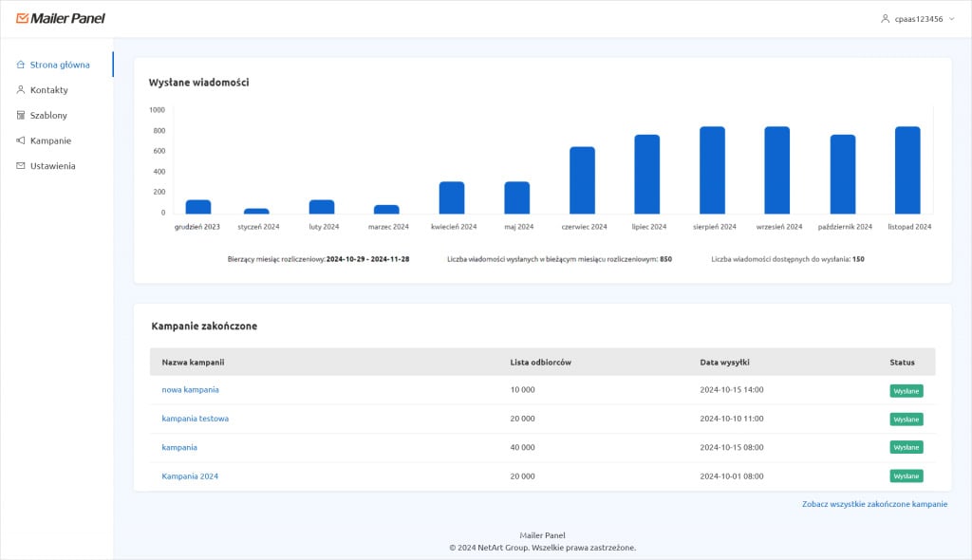Click the Mailer Panel envelope logo
972x560 pixels.
click(23, 17)
